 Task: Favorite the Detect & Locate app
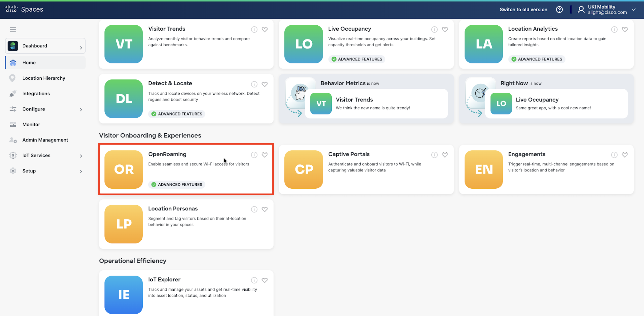click(x=265, y=84)
